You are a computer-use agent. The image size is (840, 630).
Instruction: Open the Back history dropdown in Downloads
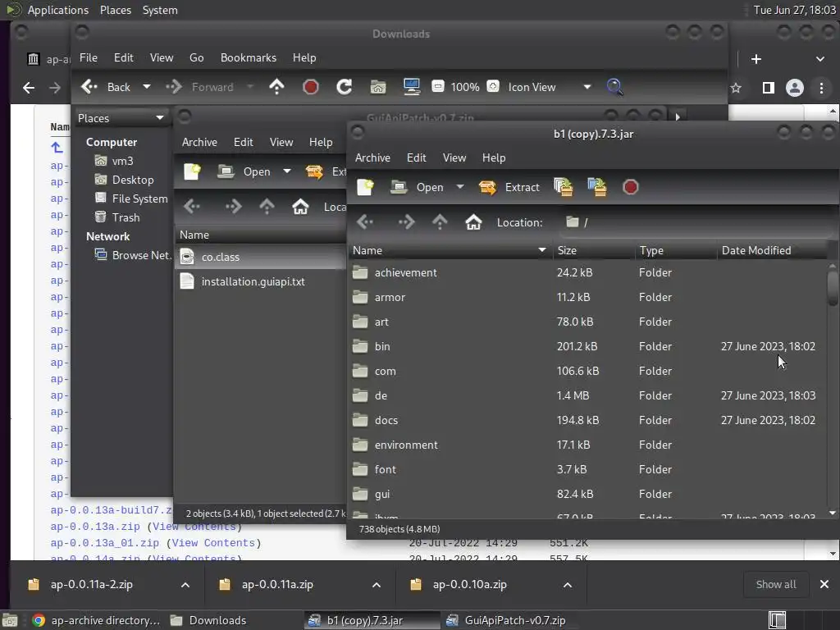point(146,87)
